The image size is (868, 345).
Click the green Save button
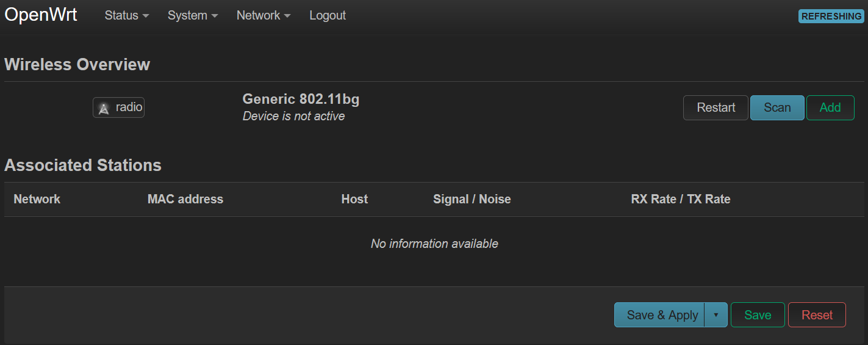(758, 315)
